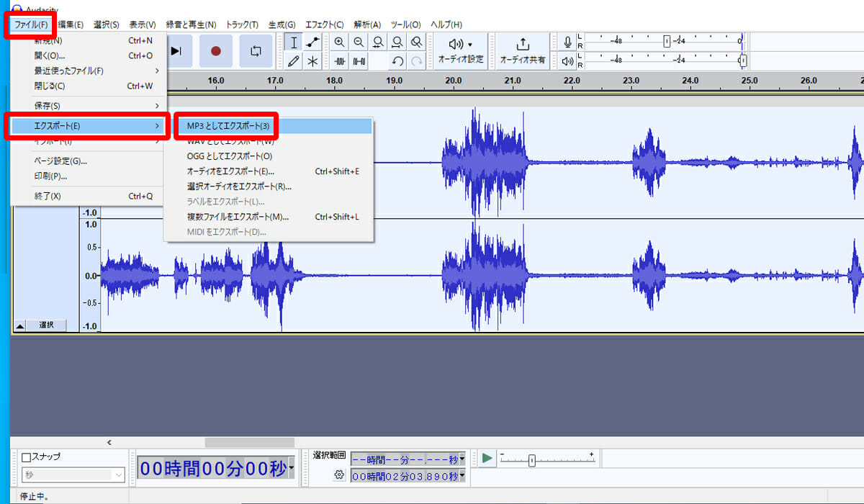
Task: Open the オーディオ設定 dropdown
Action: (x=461, y=51)
